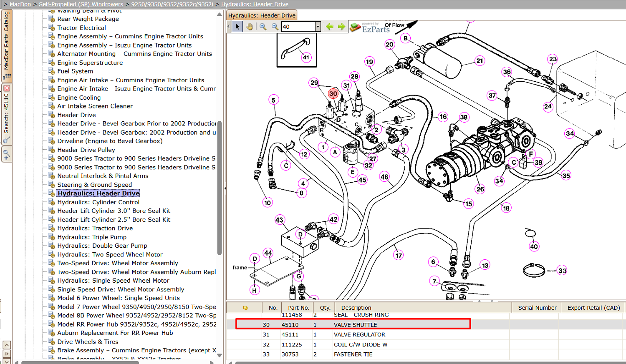626x364 pixels.
Task: Click callout 43 above the manifold block
Action: (279, 220)
